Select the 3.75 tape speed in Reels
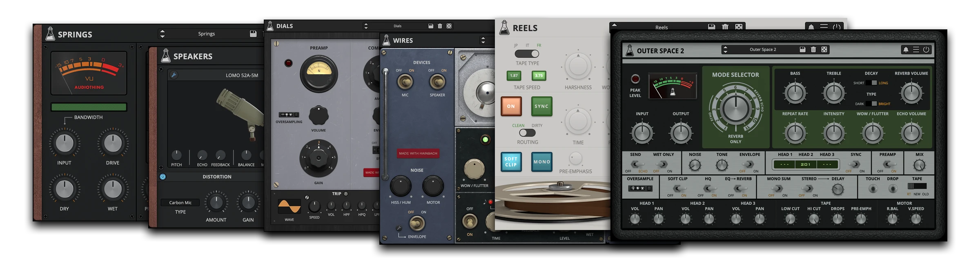Image resolution: width=980 pixels, height=261 pixels. [539, 75]
